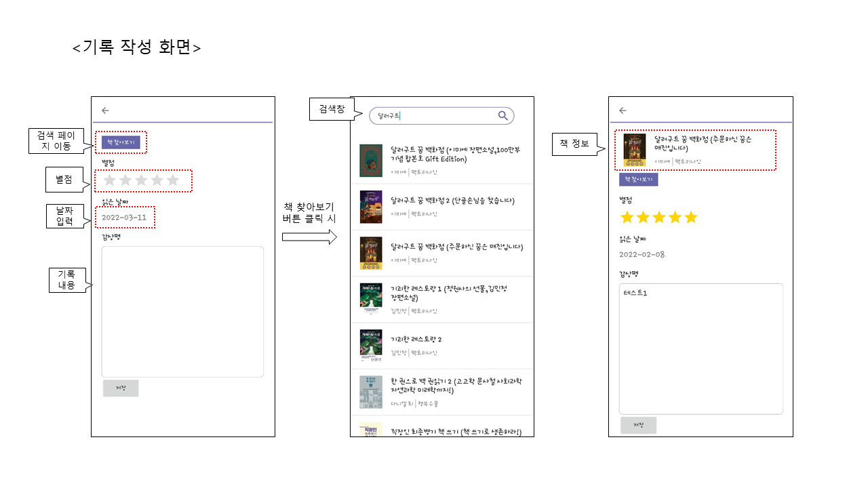Screen dimensions: 868x488
Task: Click 저장 on the right screen
Action: pyautogui.click(x=638, y=425)
